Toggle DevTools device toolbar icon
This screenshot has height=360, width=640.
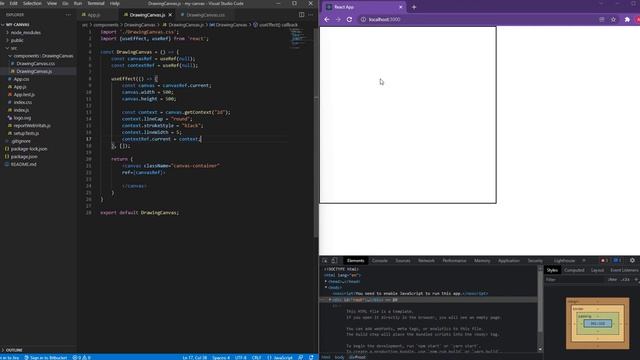pyautogui.click(x=334, y=260)
